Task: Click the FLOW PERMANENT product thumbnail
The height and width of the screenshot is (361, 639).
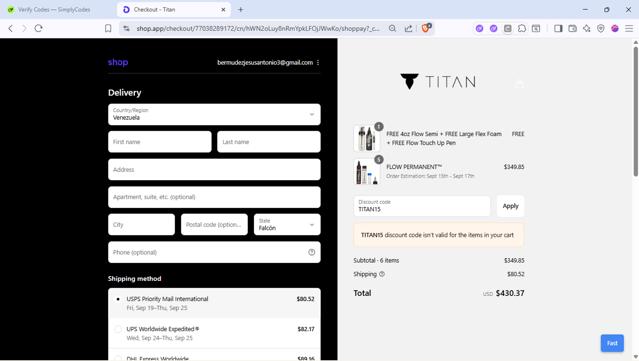Action: click(x=367, y=172)
